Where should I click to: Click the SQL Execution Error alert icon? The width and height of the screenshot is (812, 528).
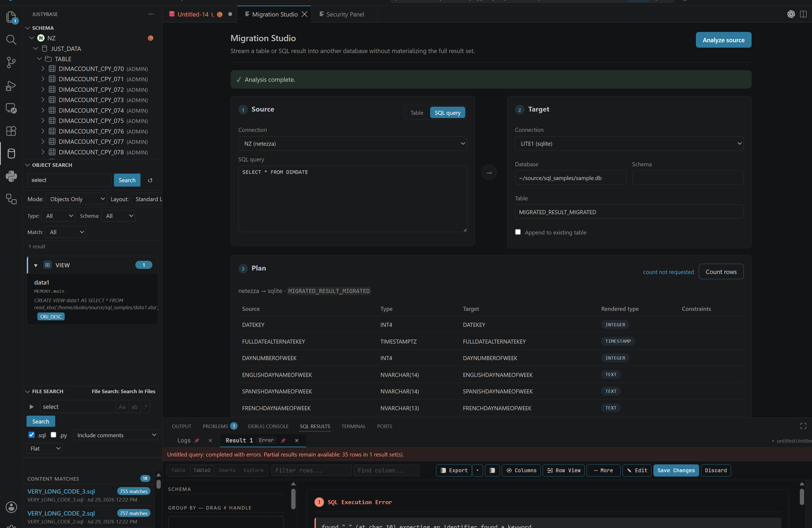[x=319, y=502]
